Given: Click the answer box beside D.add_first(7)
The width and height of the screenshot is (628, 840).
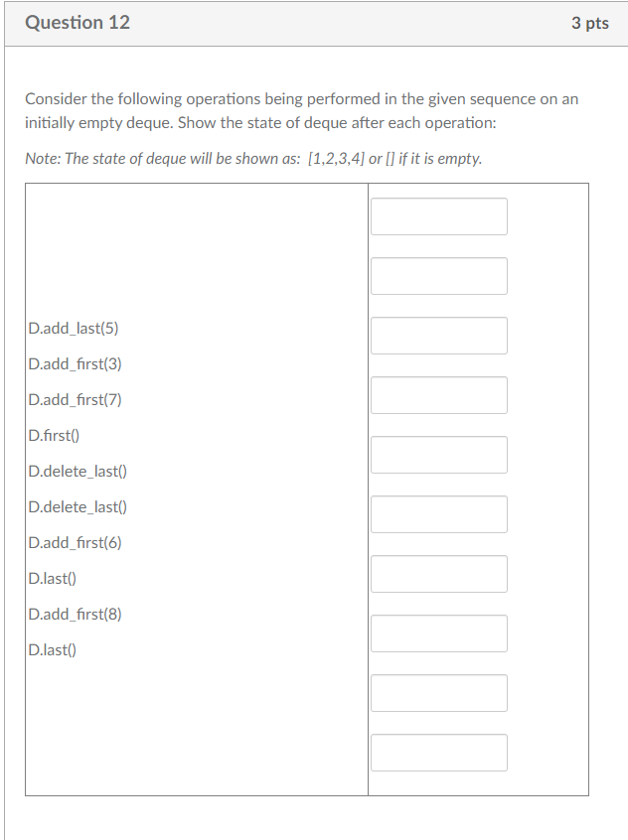Looking at the screenshot, I should click(438, 395).
